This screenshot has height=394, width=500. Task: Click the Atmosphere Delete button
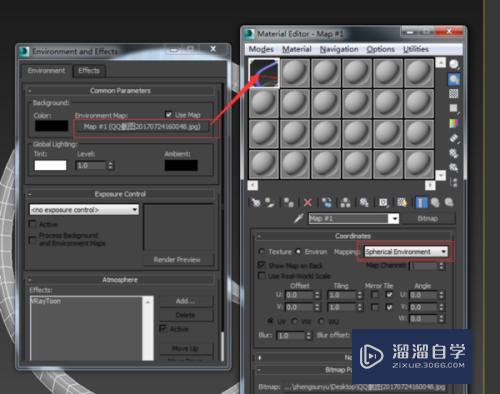186,315
